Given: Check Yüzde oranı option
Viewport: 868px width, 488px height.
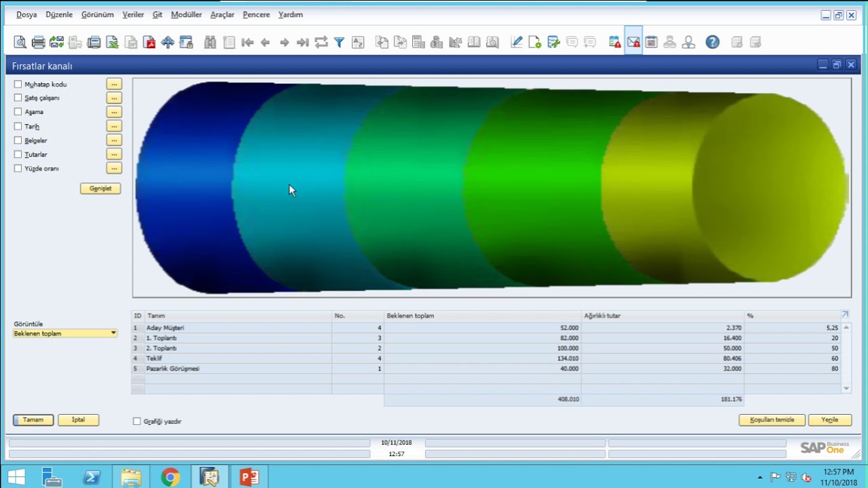Looking at the screenshot, I should pyautogui.click(x=18, y=168).
